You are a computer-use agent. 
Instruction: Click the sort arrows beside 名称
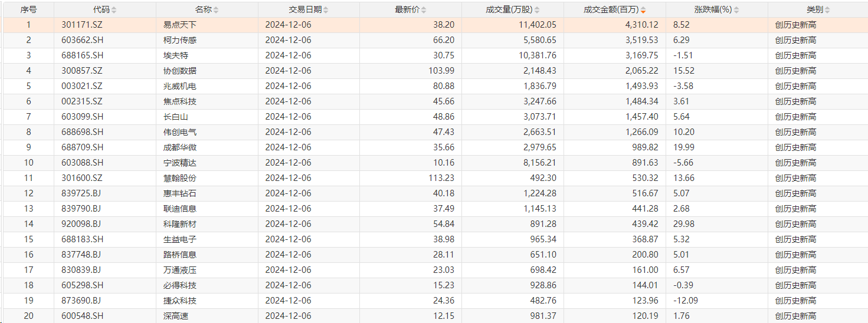pyautogui.click(x=216, y=10)
